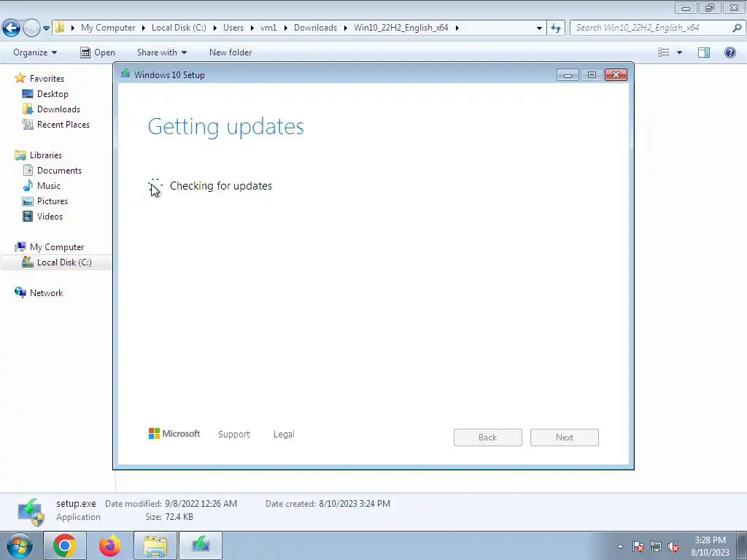Select Favorites in the navigation pane

[39, 78]
